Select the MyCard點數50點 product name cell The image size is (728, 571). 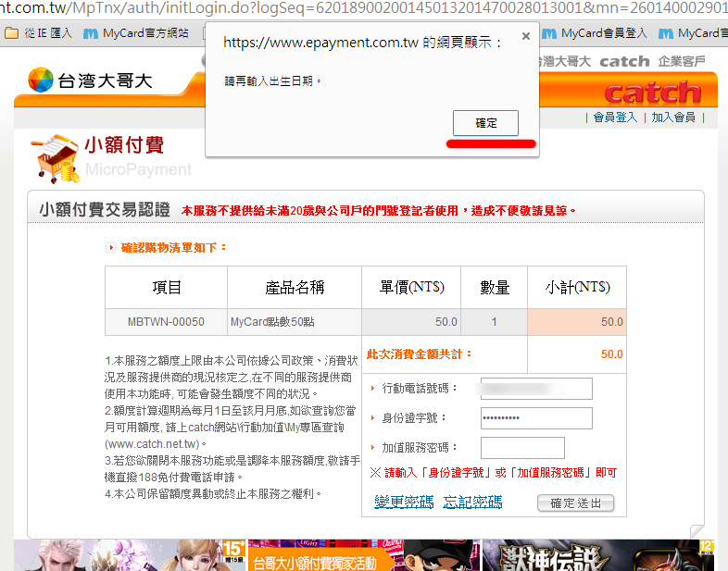295,322
